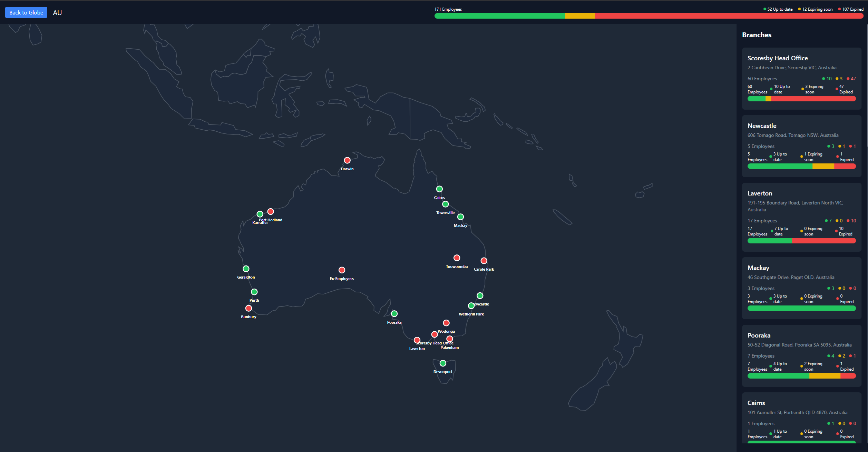Click the Wodonga map marker
Viewport: 868px width, 452px height.
tap(446, 323)
